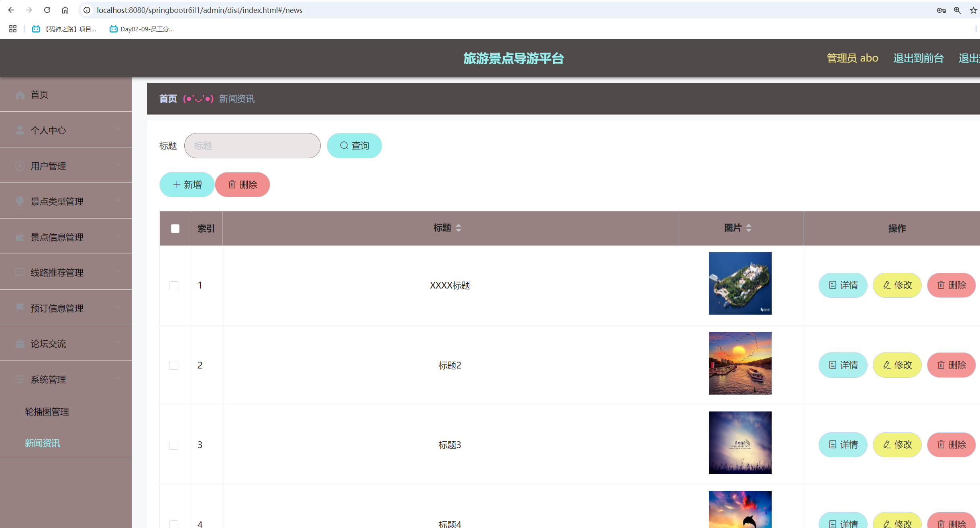Click the 论坛交流 sidebar icon
Screen dimensions: 980x528
pyautogui.click(x=20, y=343)
